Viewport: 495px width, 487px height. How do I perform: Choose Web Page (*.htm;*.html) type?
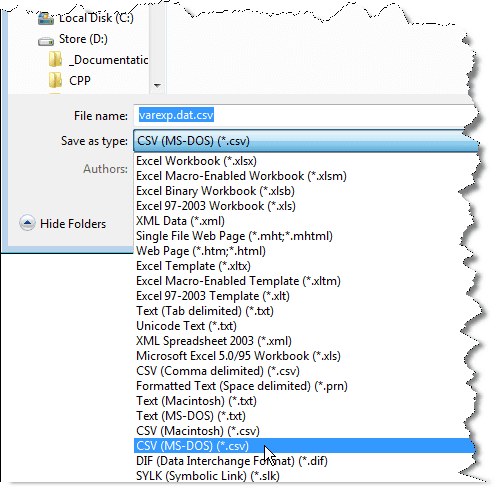(x=304, y=251)
